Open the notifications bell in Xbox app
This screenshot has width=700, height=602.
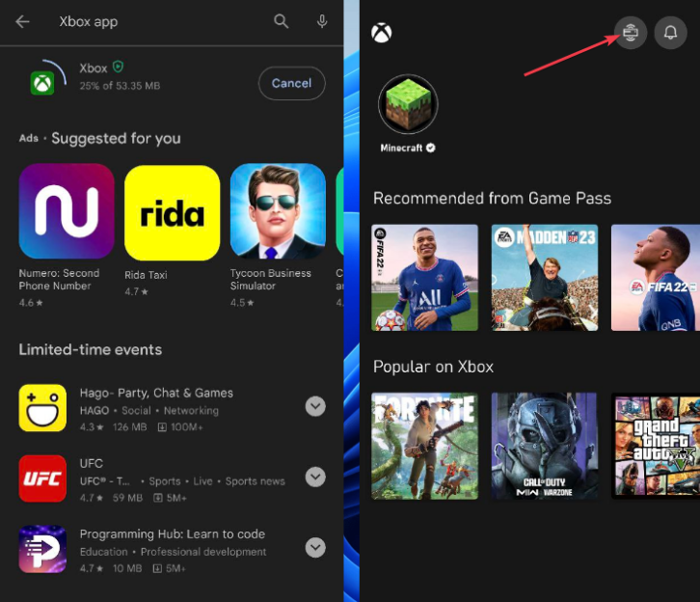point(670,33)
